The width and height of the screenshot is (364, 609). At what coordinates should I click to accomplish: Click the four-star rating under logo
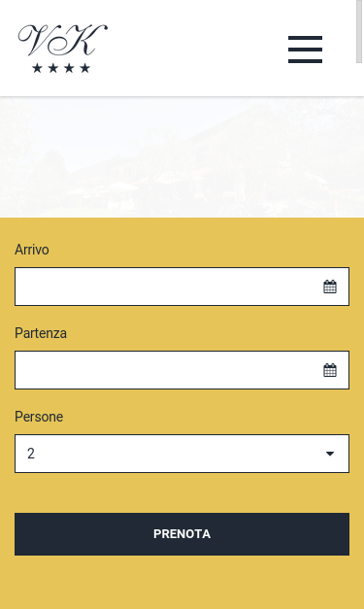coord(61,68)
